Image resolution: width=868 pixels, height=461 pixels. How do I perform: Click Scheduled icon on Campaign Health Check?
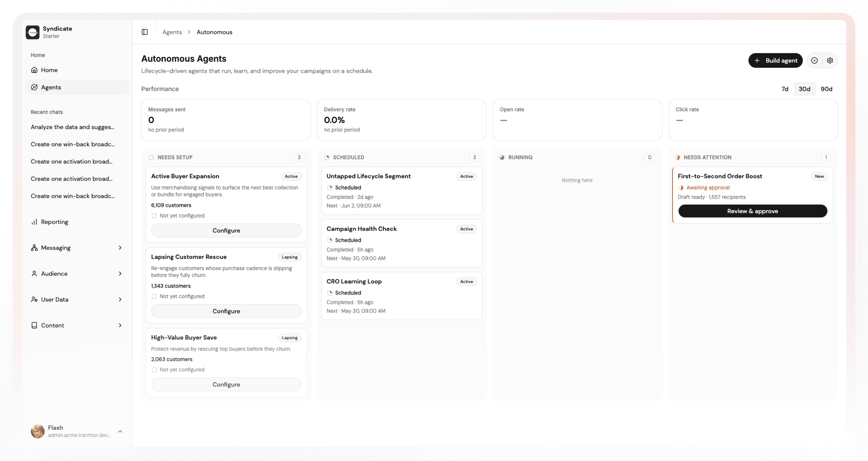click(x=330, y=240)
